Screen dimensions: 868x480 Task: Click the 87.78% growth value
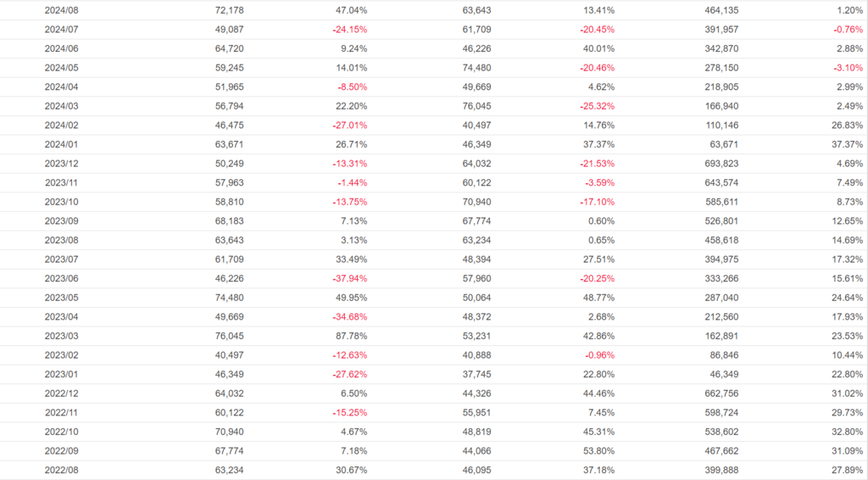click(350, 337)
